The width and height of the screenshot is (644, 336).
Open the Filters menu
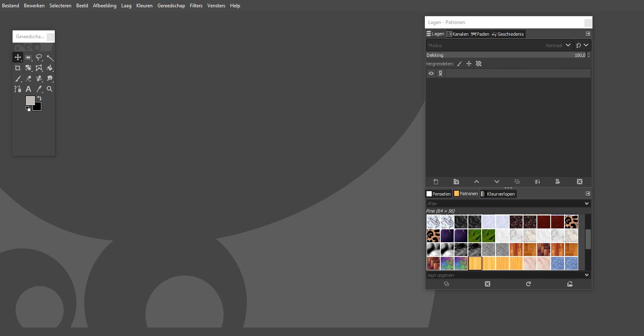click(196, 6)
